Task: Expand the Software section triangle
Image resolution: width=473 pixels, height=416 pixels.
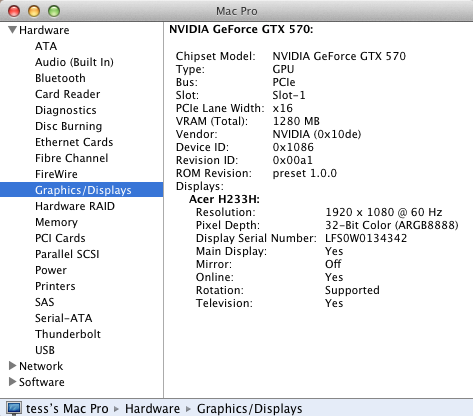Action: 12,382
